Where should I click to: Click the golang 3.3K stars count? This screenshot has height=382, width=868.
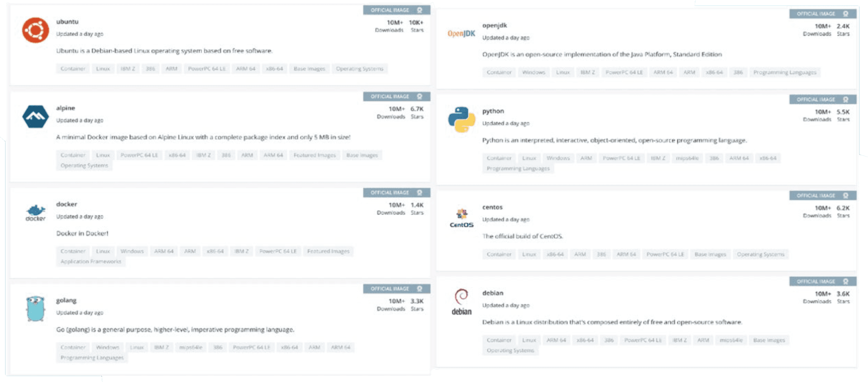coord(417,301)
